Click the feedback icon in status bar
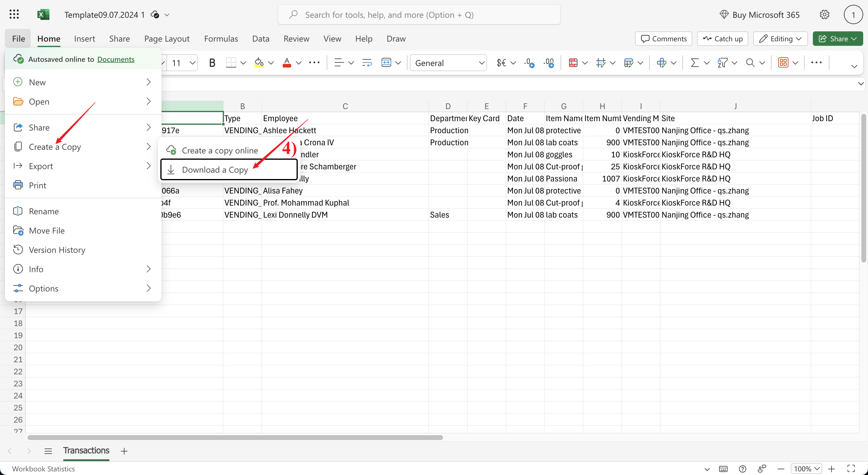Image resolution: width=868 pixels, height=475 pixels. pos(762,469)
